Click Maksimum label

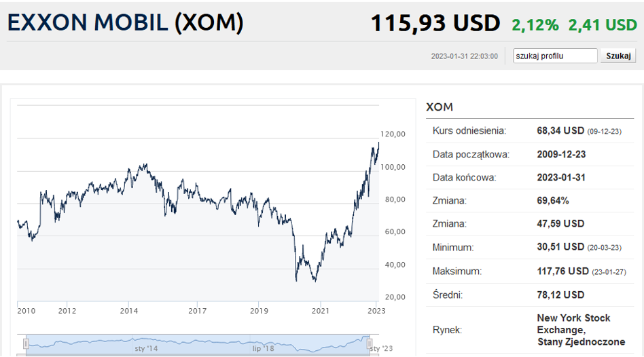click(x=457, y=271)
